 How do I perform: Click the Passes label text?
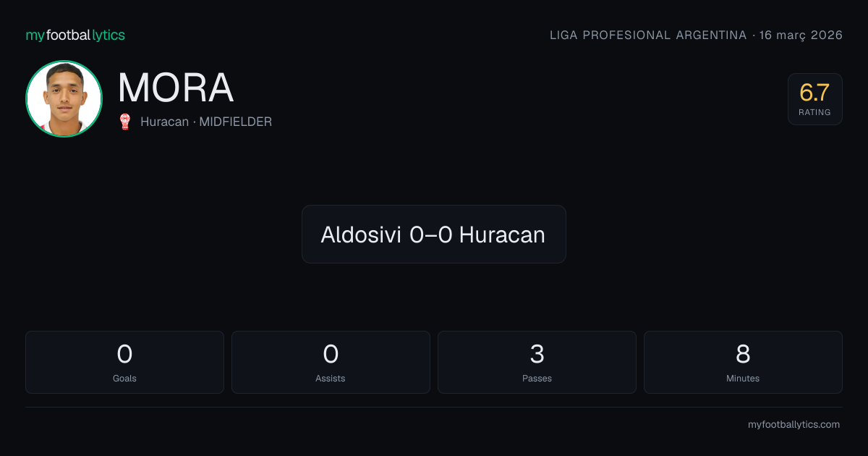click(x=537, y=379)
